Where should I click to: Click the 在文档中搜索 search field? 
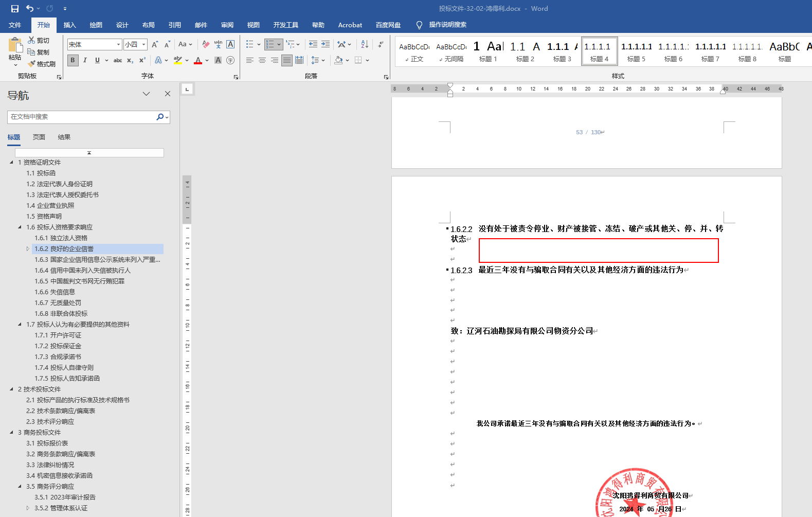coord(82,117)
